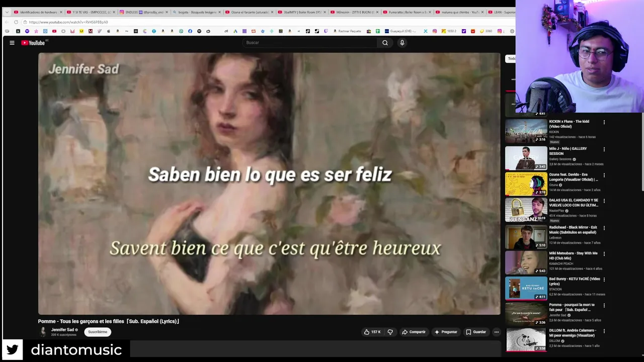Open options menu for Miki Matsubara video
644x362 pixels.
(x=604, y=254)
